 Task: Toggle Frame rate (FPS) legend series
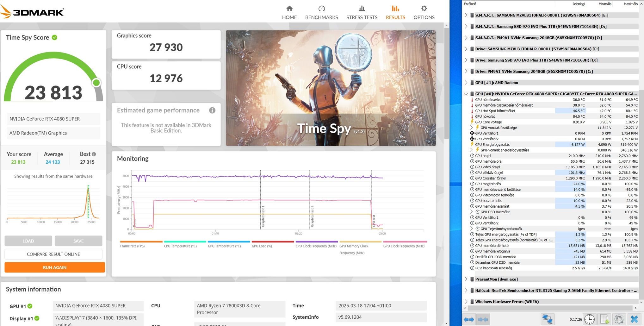(141, 244)
